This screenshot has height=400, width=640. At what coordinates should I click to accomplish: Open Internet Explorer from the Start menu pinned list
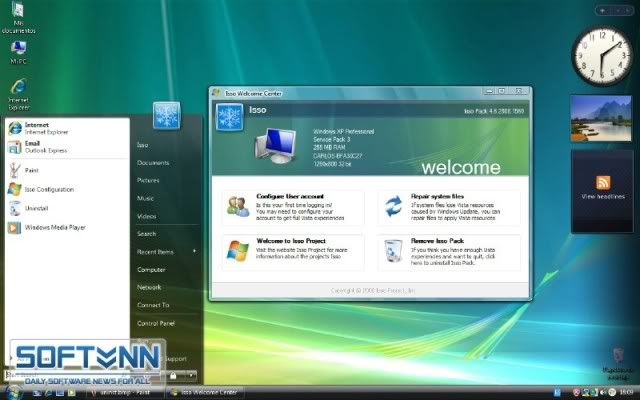click(67, 128)
